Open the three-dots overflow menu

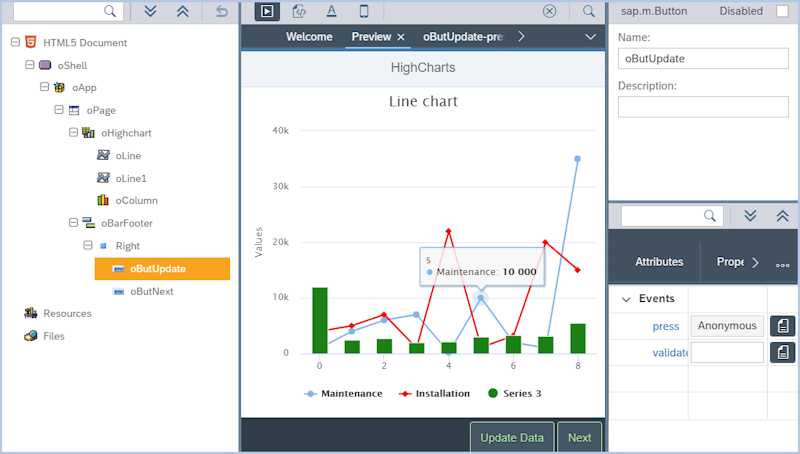point(782,265)
